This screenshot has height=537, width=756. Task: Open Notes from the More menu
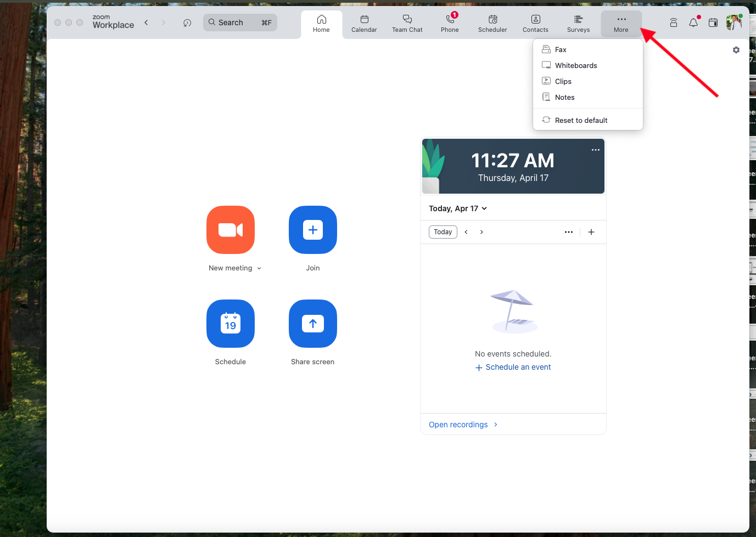click(x=587, y=97)
